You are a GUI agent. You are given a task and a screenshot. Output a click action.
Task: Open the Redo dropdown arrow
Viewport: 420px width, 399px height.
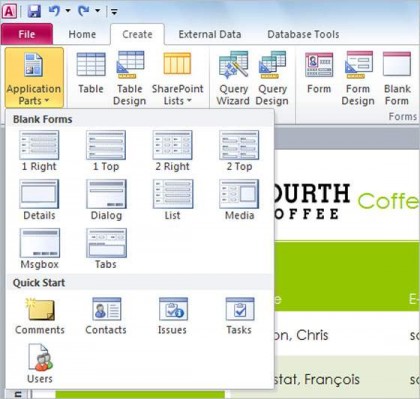[97, 11]
